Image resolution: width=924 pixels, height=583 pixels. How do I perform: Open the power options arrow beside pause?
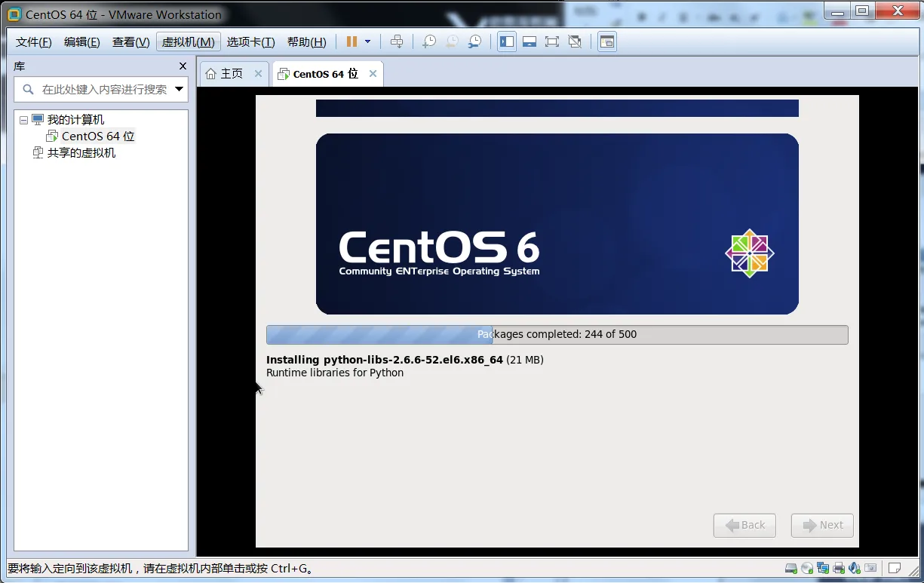pyautogui.click(x=368, y=41)
